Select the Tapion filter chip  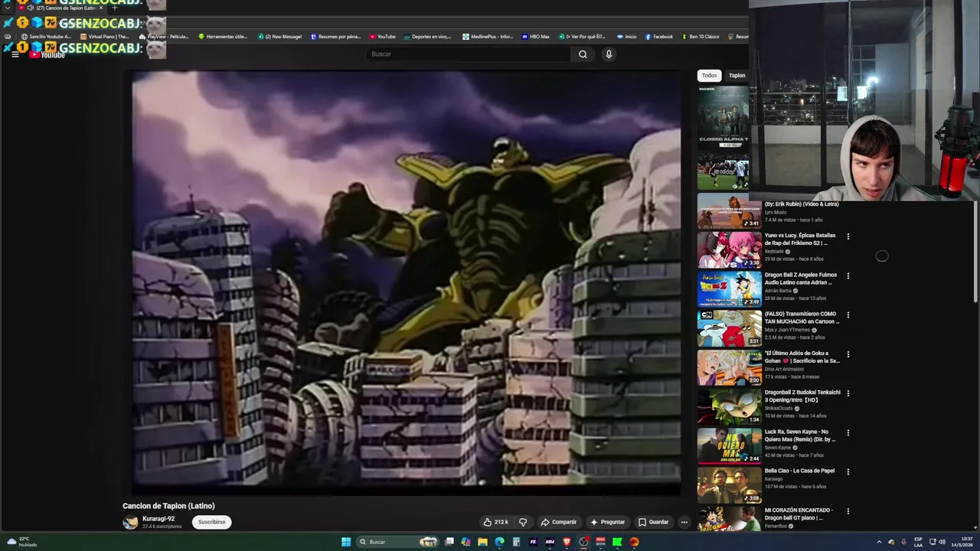[737, 75]
